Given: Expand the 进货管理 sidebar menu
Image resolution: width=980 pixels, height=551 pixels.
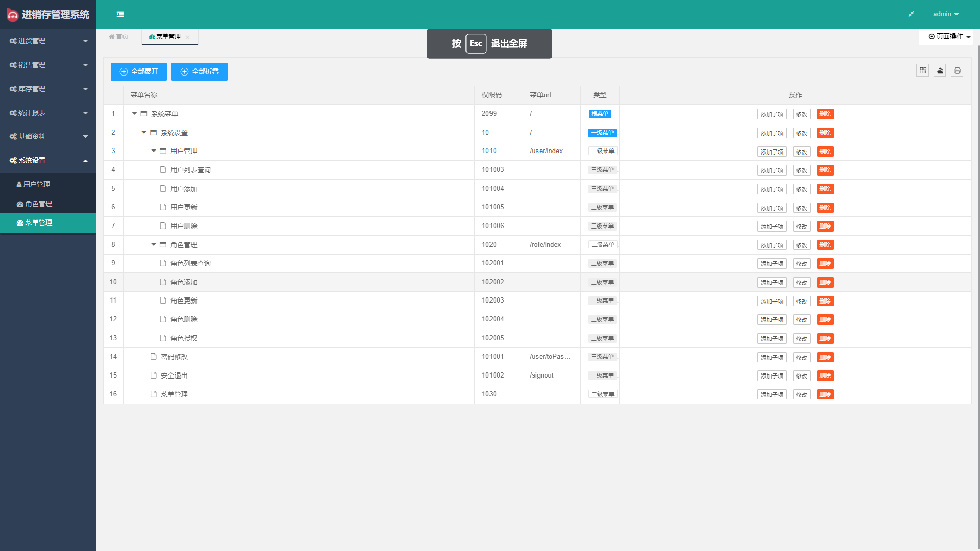Looking at the screenshot, I should coord(48,41).
